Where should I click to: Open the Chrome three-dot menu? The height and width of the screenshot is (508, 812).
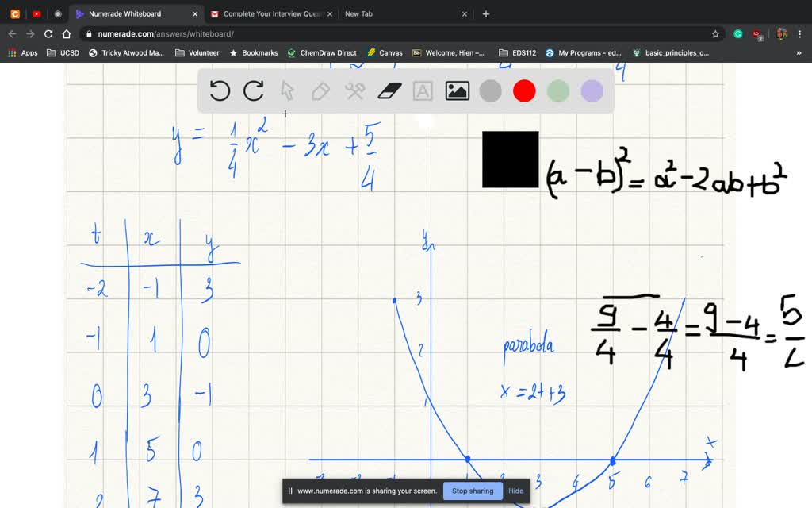click(x=802, y=34)
